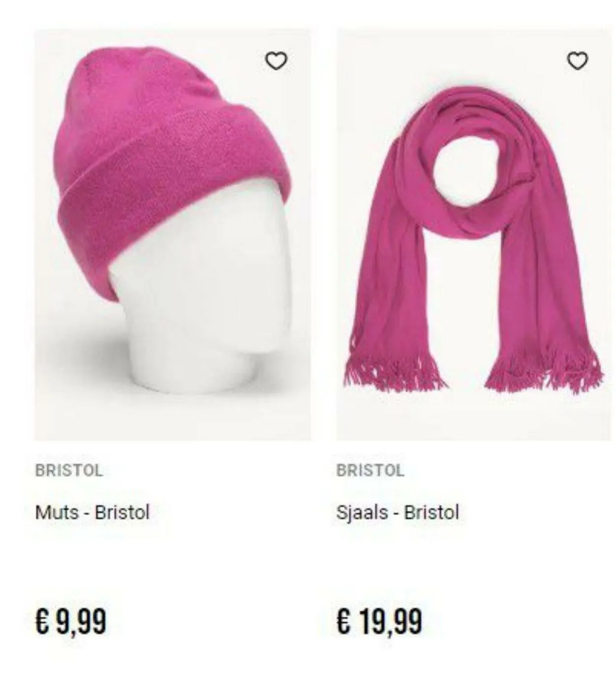Click the word Muts in the beanie title
The width and height of the screenshot is (616, 678).
[57, 512]
